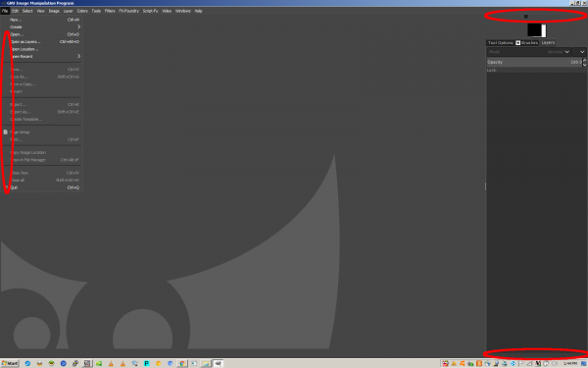Switch to the Tool Options tab
Screen dimensions: 588x368
tap(500, 43)
